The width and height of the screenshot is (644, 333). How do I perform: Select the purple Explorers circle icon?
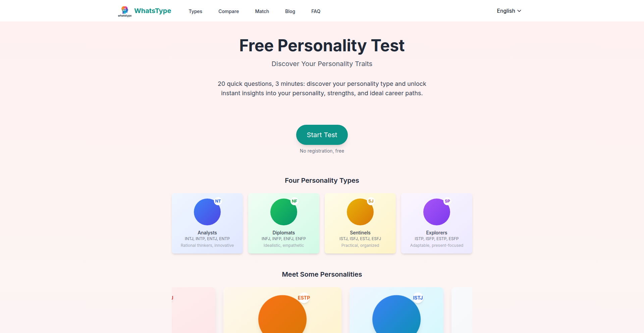point(436,212)
